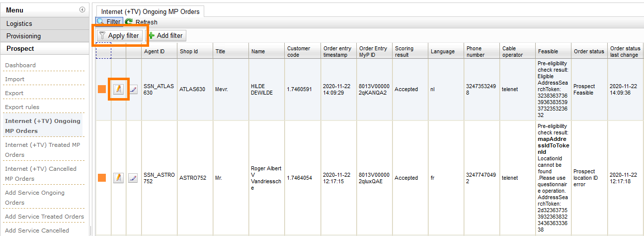
Task: Click the Filter magnifier toolbar button
Action: pyautogui.click(x=109, y=22)
